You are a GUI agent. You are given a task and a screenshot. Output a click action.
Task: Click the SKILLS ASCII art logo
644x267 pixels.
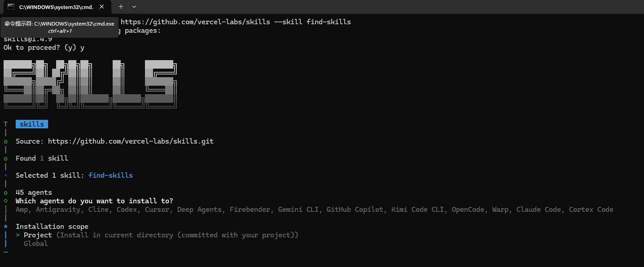coord(90,83)
